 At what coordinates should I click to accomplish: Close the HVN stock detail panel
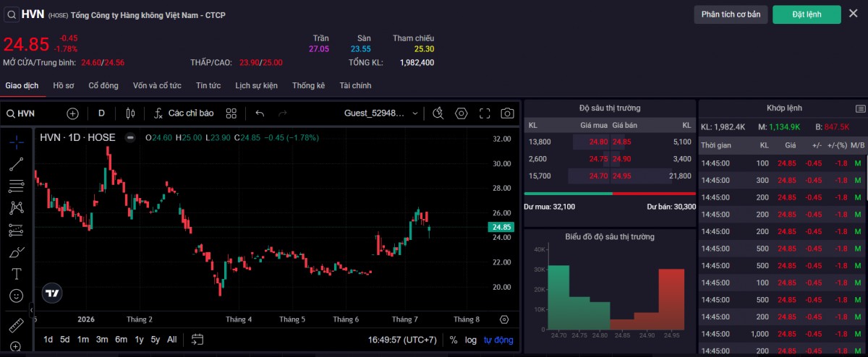[854, 14]
